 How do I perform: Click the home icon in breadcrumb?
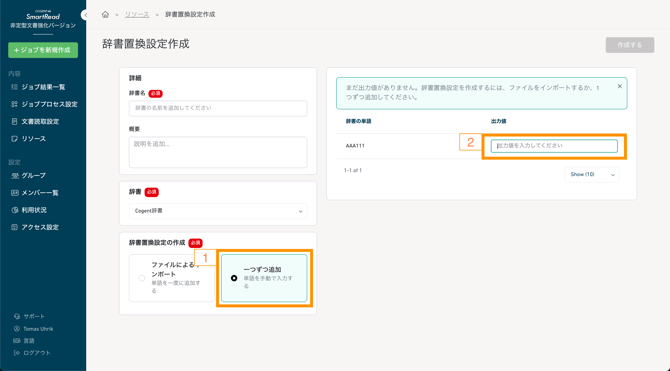tap(105, 15)
